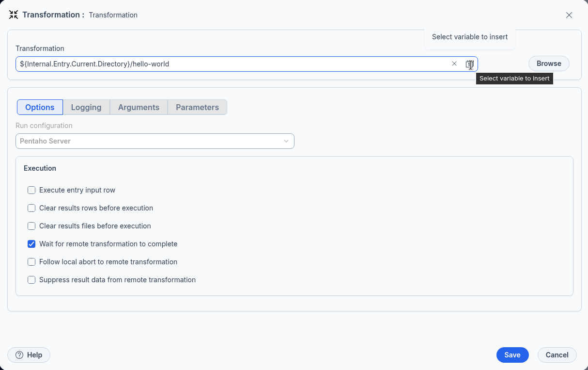Save the transformation settings

(x=512, y=355)
